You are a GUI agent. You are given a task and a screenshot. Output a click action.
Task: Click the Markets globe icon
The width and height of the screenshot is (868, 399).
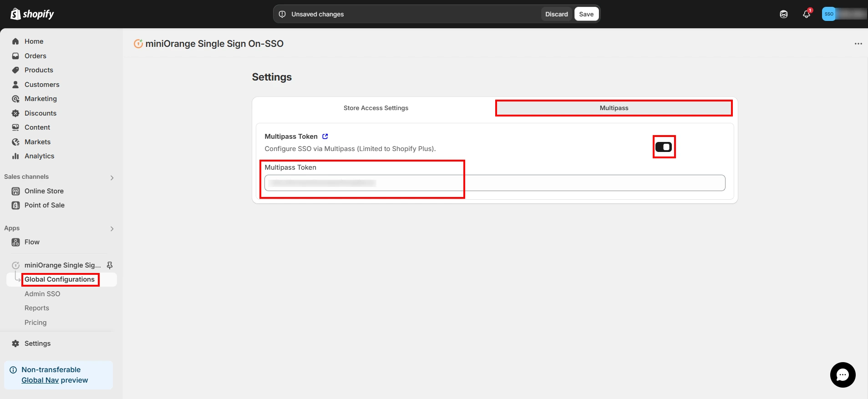(15, 142)
